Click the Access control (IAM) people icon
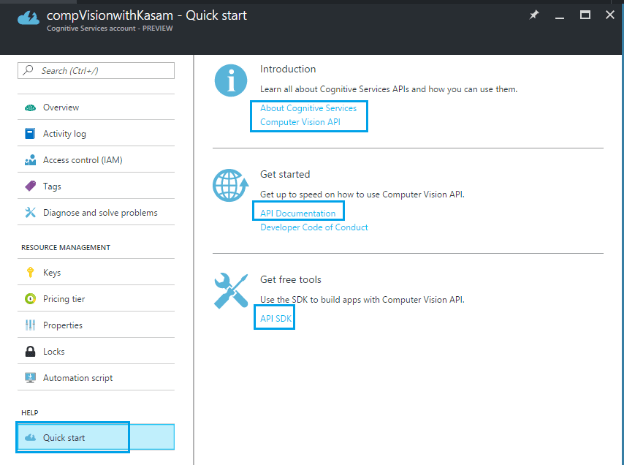The image size is (624, 465). [x=31, y=160]
